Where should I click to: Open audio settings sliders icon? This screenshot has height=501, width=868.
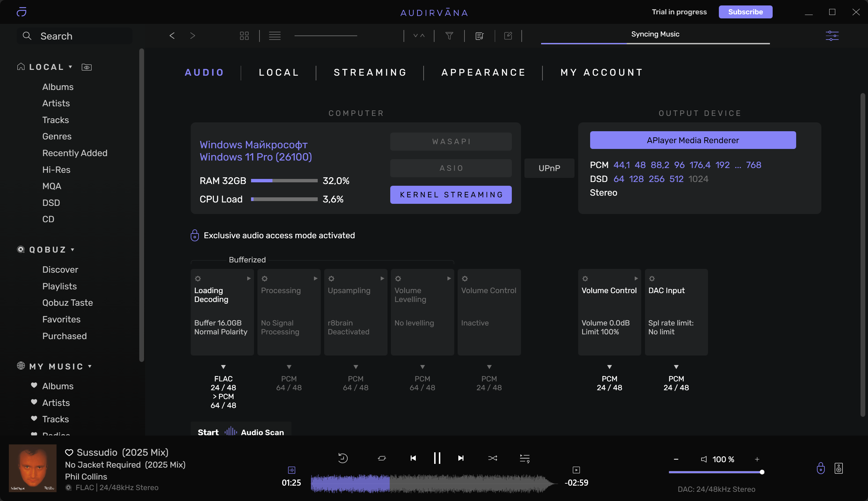(832, 36)
